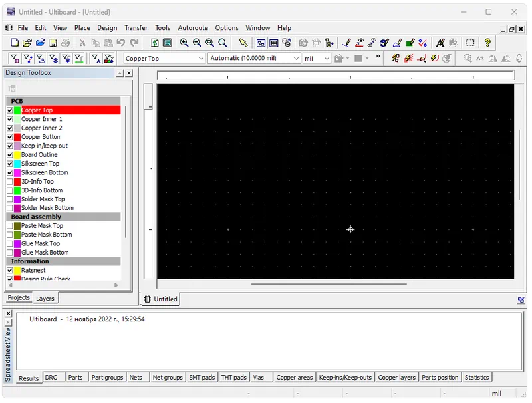
Task: Select the Keep-in/keep-out layer row
Action: click(63, 146)
